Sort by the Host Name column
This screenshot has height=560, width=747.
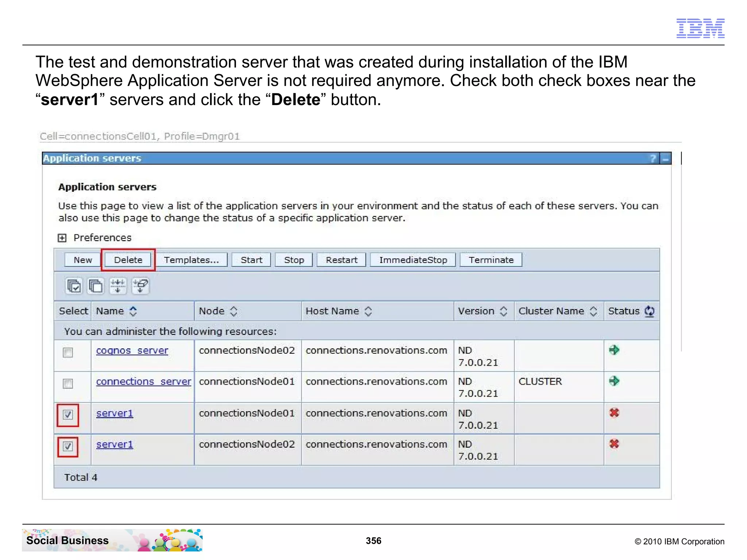(368, 311)
